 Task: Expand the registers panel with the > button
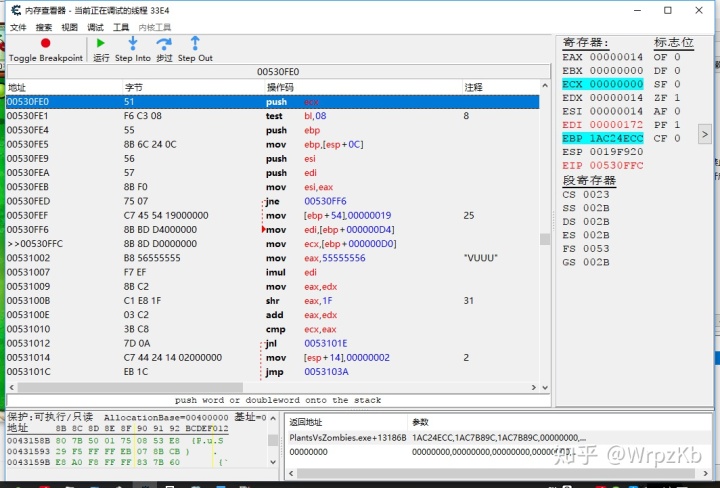point(704,135)
